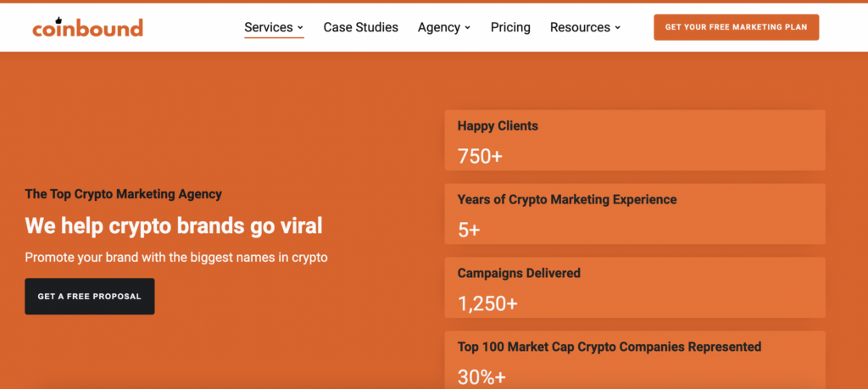Select the Campaigns Delivered heading
868x389 pixels.
point(519,273)
